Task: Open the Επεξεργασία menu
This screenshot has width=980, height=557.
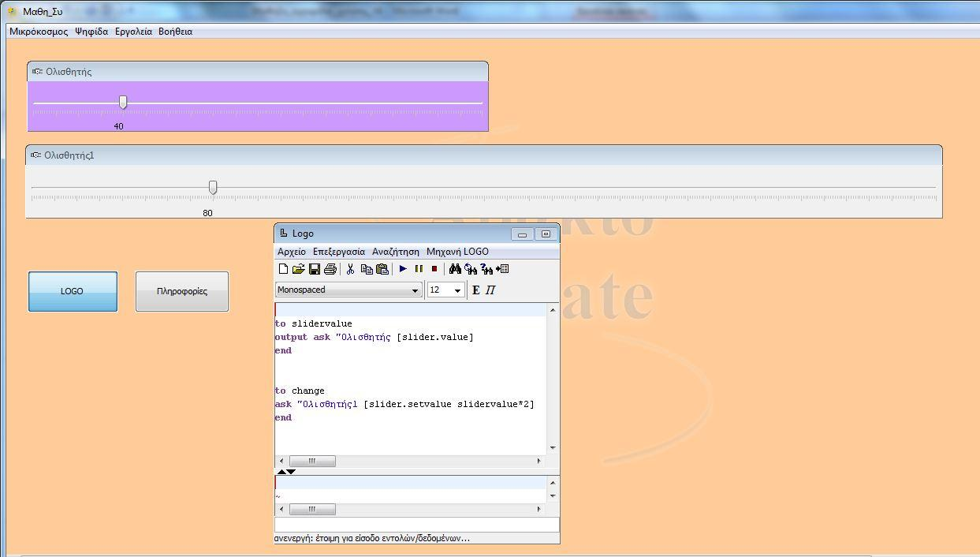Action: pyautogui.click(x=339, y=252)
